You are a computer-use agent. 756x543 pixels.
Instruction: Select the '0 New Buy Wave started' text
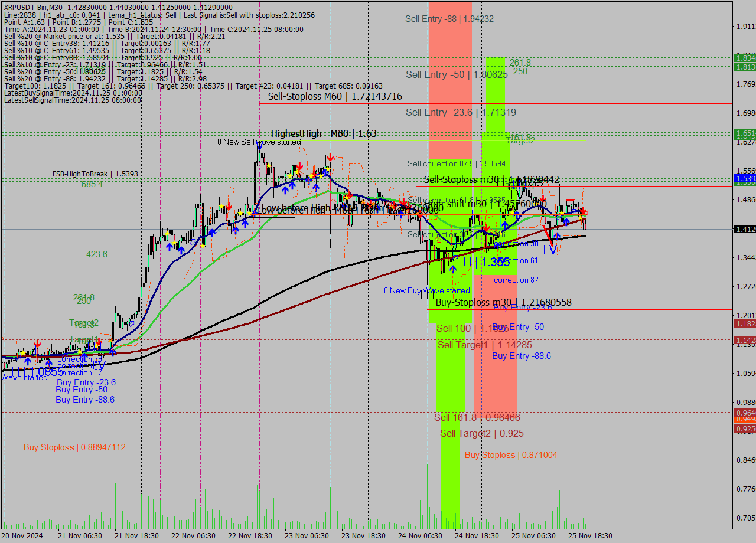pos(427,290)
